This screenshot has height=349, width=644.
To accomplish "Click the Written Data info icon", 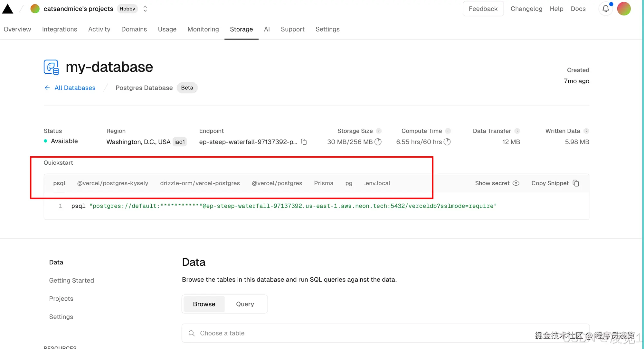I will pos(586,131).
